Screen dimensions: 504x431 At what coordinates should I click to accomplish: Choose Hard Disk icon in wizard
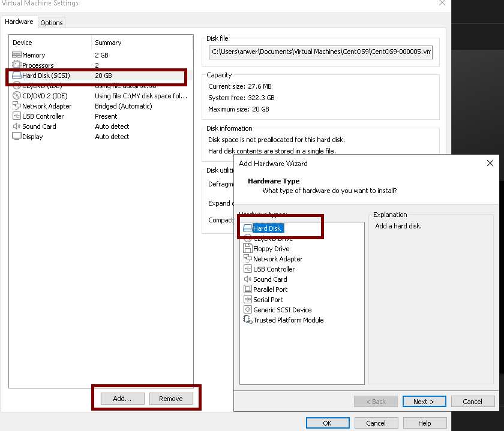pos(247,228)
